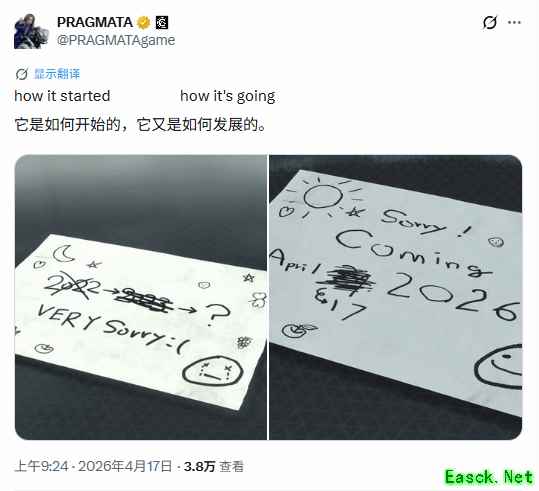Click the 'how it's going' tweet text
This screenshot has width=539, height=491.
click(x=228, y=96)
